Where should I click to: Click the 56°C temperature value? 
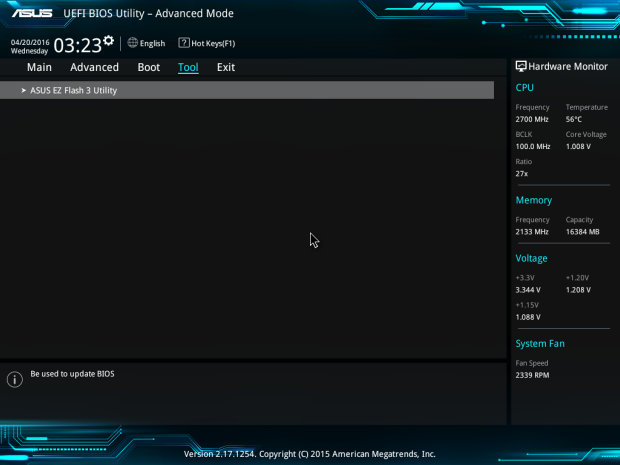click(574, 119)
